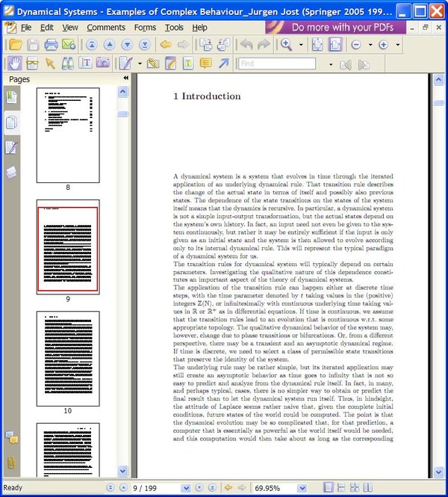
Task: Open the Attachments paperclip panel
Action: point(12,463)
